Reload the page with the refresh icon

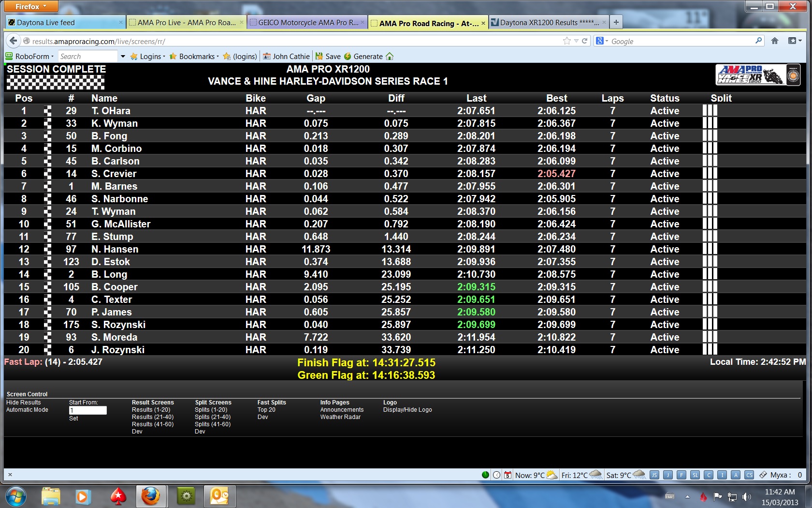[585, 41]
